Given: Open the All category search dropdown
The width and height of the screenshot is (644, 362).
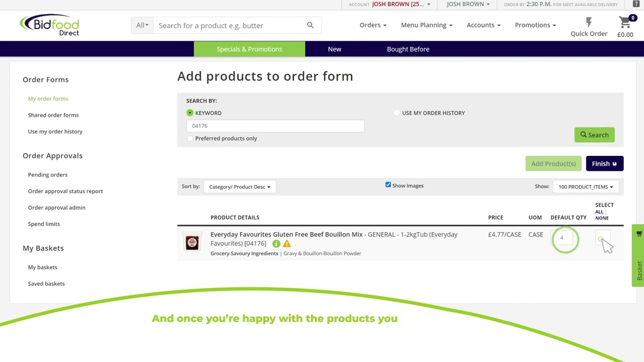Looking at the screenshot, I should (x=142, y=25).
